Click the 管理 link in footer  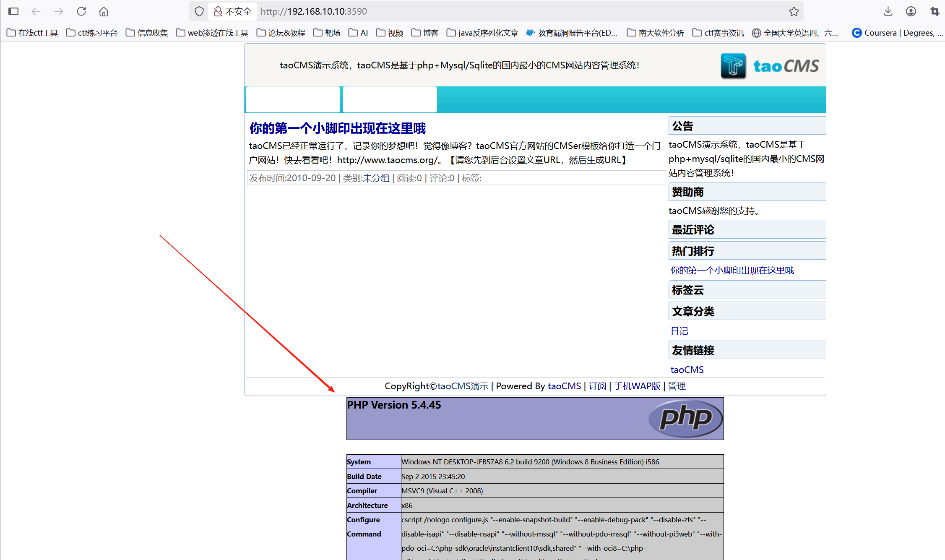pyautogui.click(x=677, y=386)
